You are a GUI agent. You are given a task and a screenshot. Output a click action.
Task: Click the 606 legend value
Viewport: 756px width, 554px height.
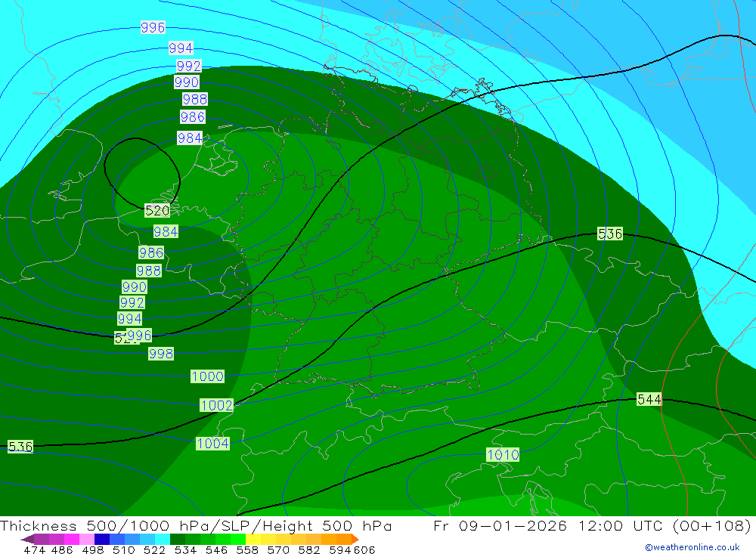[364, 550]
